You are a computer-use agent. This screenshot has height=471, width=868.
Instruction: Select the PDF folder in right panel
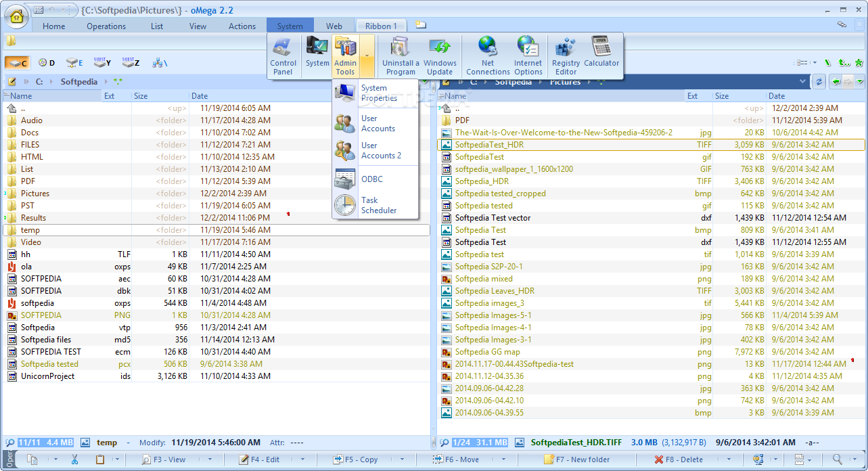pos(651,120)
